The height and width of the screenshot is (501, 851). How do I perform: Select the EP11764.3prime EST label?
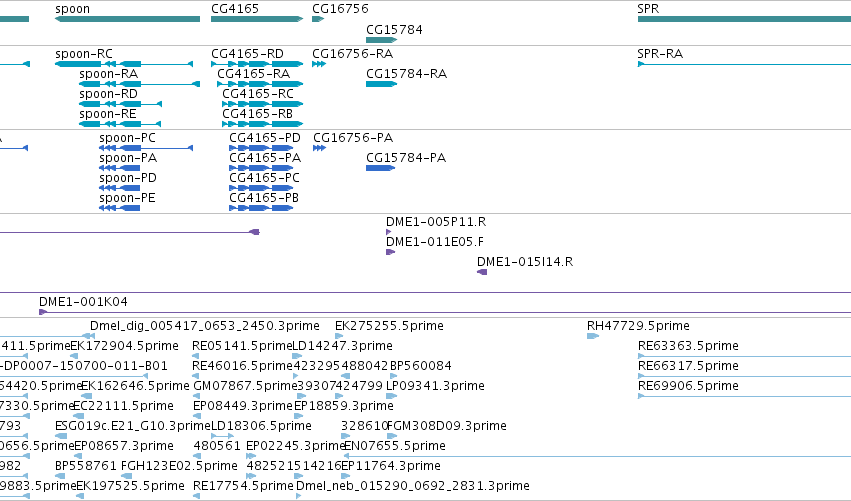[x=391, y=466]
